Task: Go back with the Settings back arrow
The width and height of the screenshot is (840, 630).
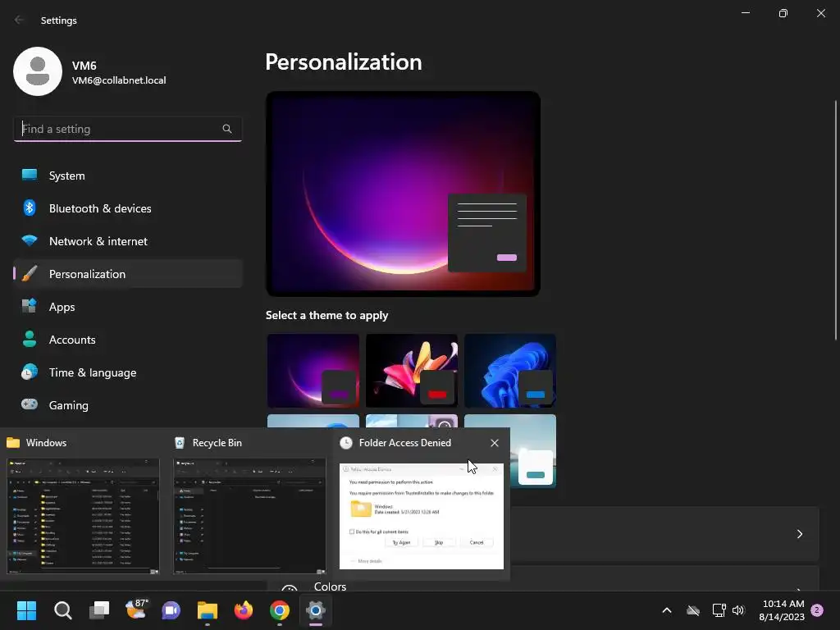Action: (20, 20)
